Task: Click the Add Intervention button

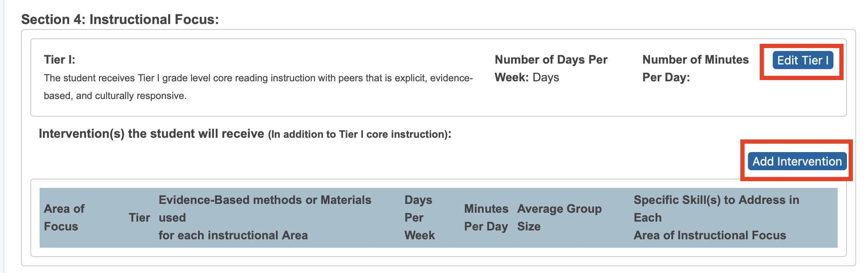Action: tap(796, 161)
